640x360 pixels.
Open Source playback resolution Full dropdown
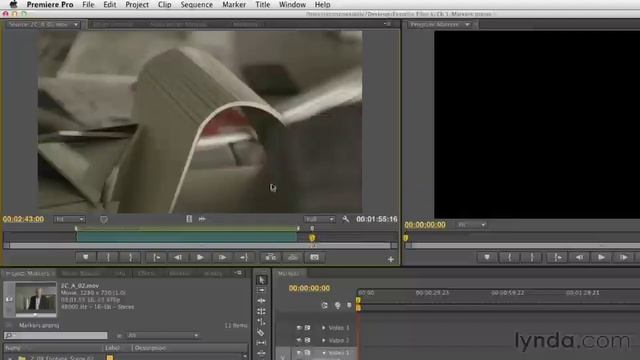pos(319,219)
